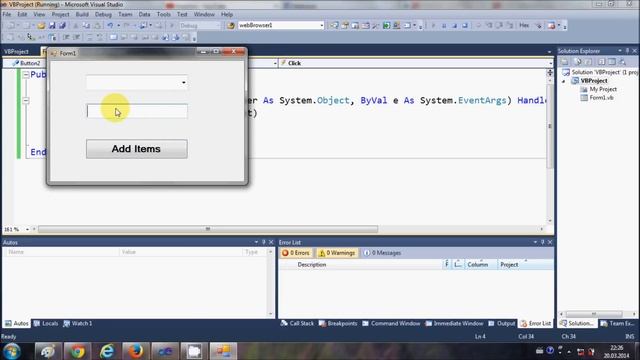Toggle auto-hide pin on Autos panel

(264, 242)
